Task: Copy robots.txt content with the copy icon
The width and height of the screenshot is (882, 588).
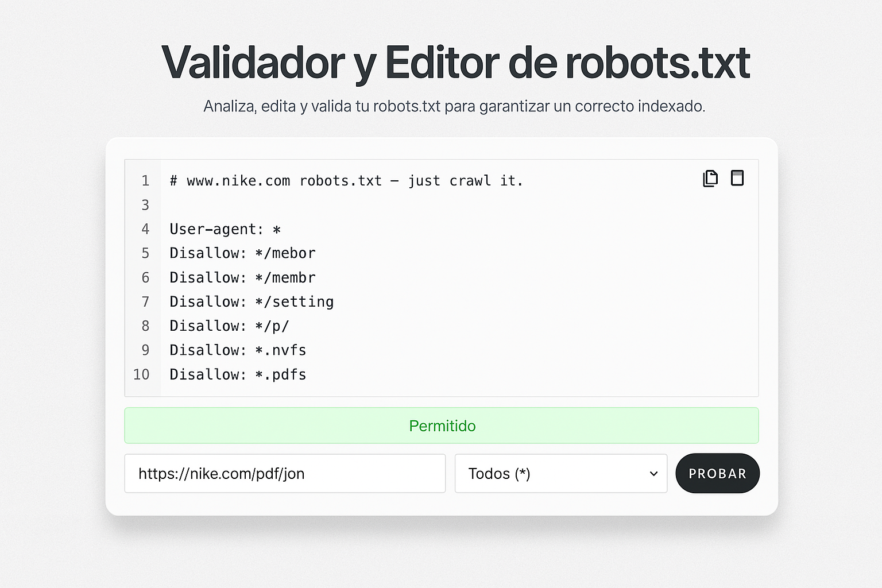Action: (x=710, y=179)
